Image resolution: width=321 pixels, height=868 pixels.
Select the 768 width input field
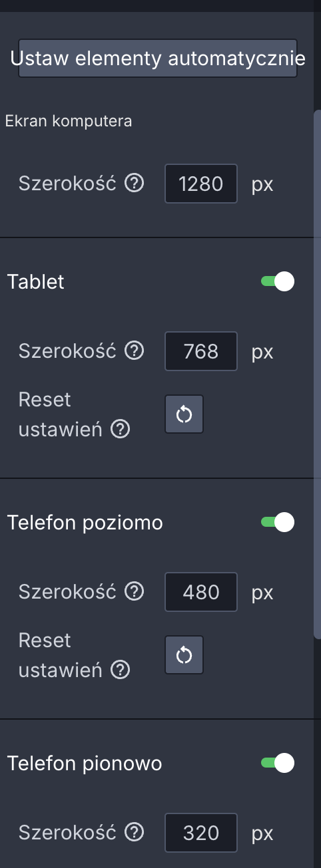click(201, 351)
